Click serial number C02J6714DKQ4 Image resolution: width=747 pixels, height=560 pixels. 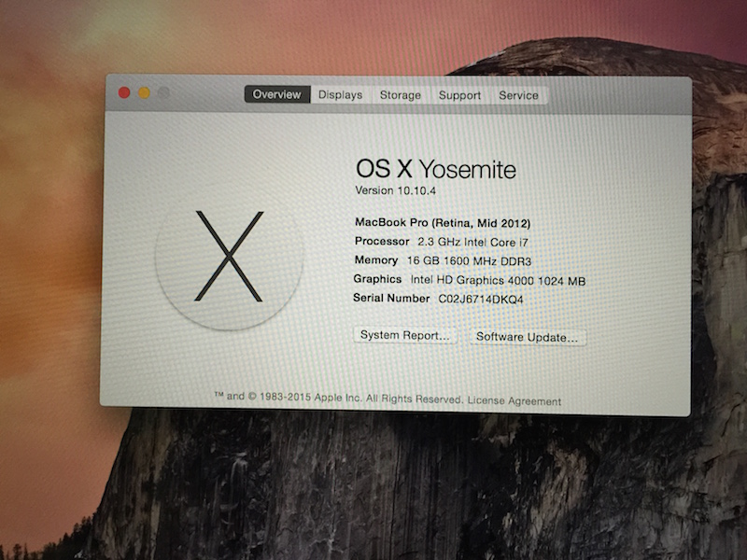(481, 299)
